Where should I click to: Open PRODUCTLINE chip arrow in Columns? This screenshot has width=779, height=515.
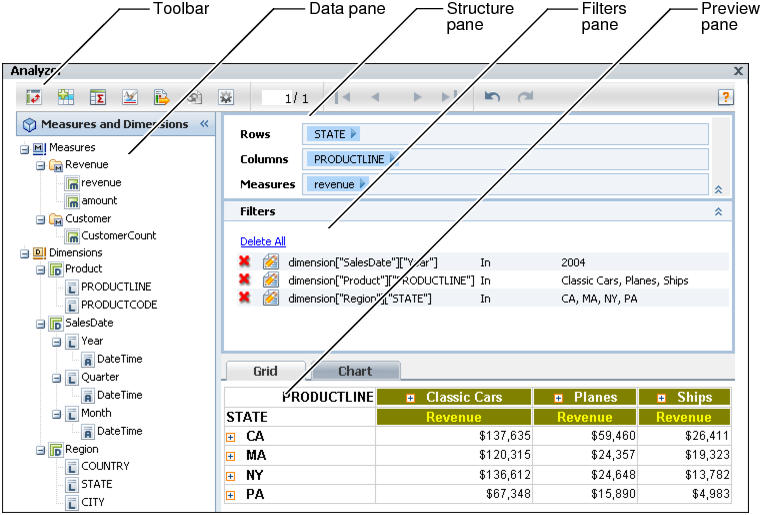(x=392, y=159)
